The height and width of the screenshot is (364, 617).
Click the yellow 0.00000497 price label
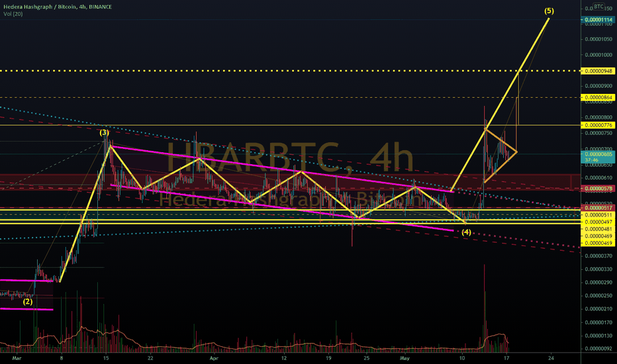tap(598, 222)
